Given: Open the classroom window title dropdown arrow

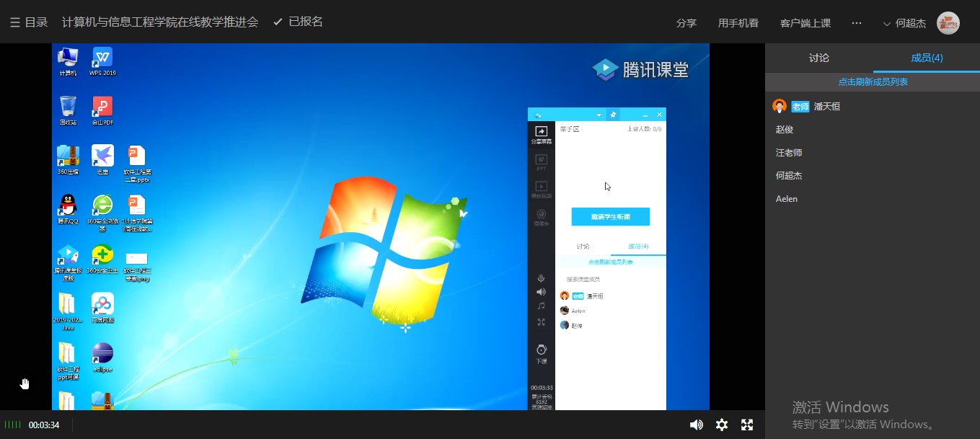Looking at the screenshot, I should [599, 115].
